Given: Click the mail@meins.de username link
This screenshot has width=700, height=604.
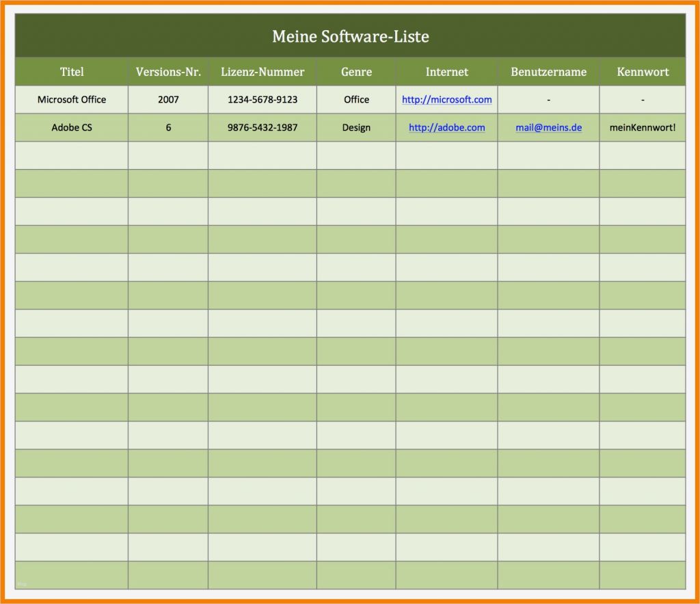Looking at the screenshot, I should pos(548,127).
